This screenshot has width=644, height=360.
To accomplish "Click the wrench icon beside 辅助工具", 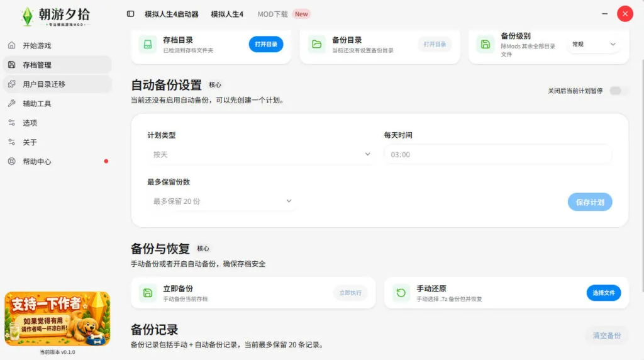I will [x=12, y=103].
